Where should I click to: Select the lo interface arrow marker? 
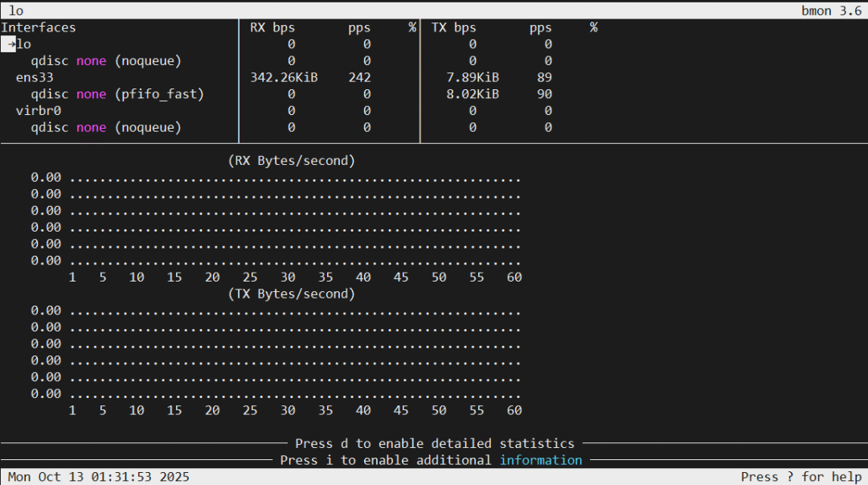click(8, 44)
